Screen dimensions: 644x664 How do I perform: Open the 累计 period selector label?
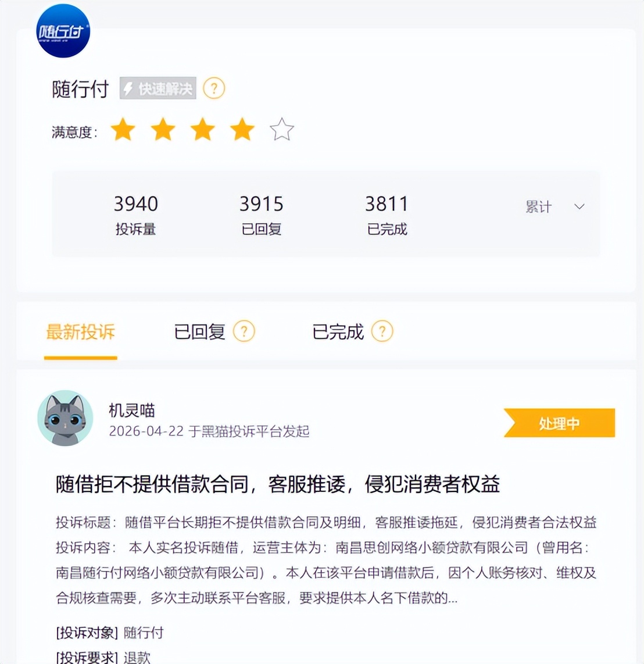coord(539,206)
